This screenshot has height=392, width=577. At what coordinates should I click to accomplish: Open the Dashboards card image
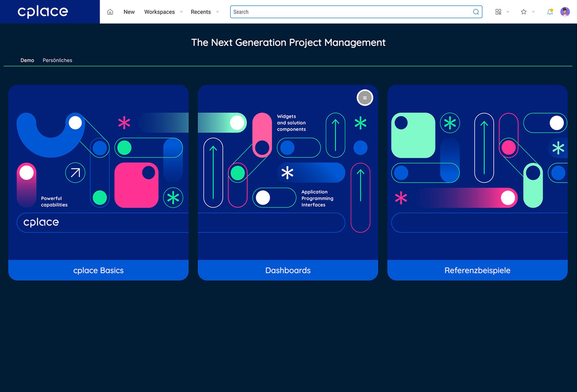[x=288, y=173]
